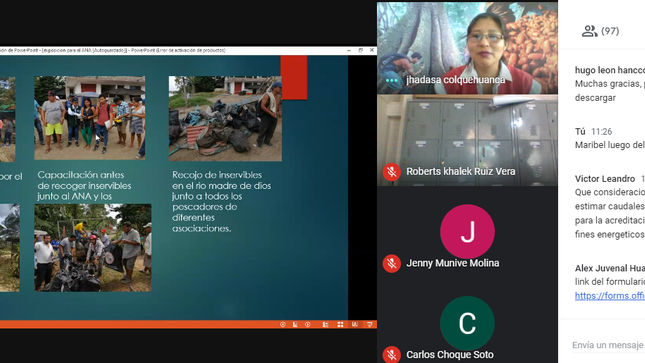
Task: Click muted microphone icon of Carlos Choque Soto
Action: (392, 354)
